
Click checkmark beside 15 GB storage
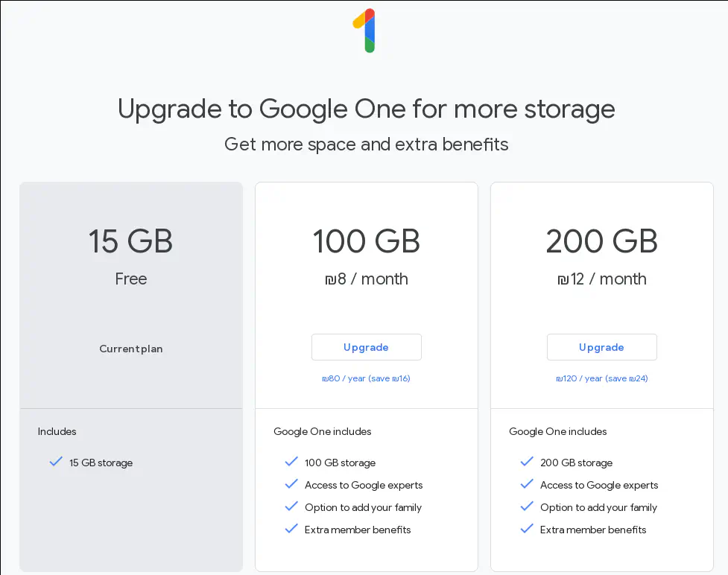pos(56,462)
